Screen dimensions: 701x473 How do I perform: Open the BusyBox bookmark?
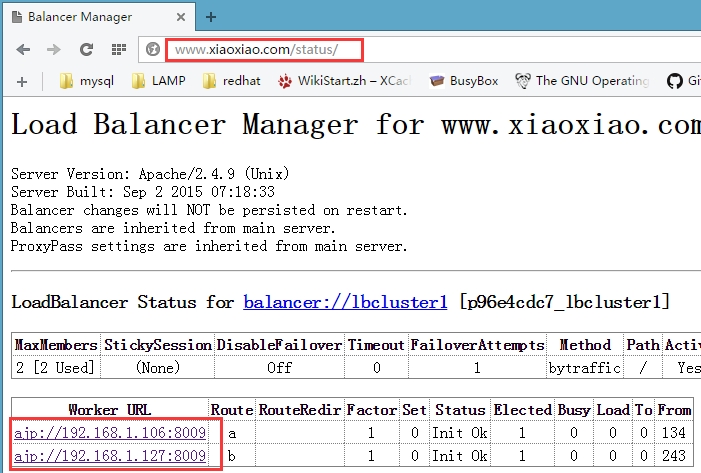click(x=464, y=81)
